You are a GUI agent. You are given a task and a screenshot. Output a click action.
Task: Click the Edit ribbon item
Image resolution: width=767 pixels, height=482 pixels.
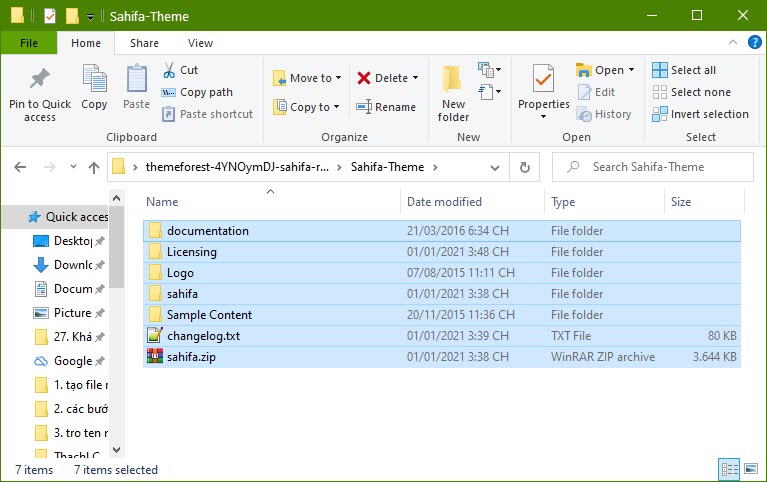(x=596, y=92)
